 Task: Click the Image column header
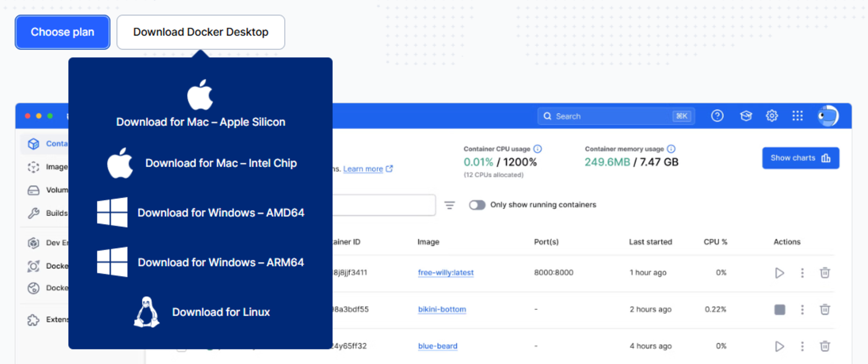click(x=428, y=242)
